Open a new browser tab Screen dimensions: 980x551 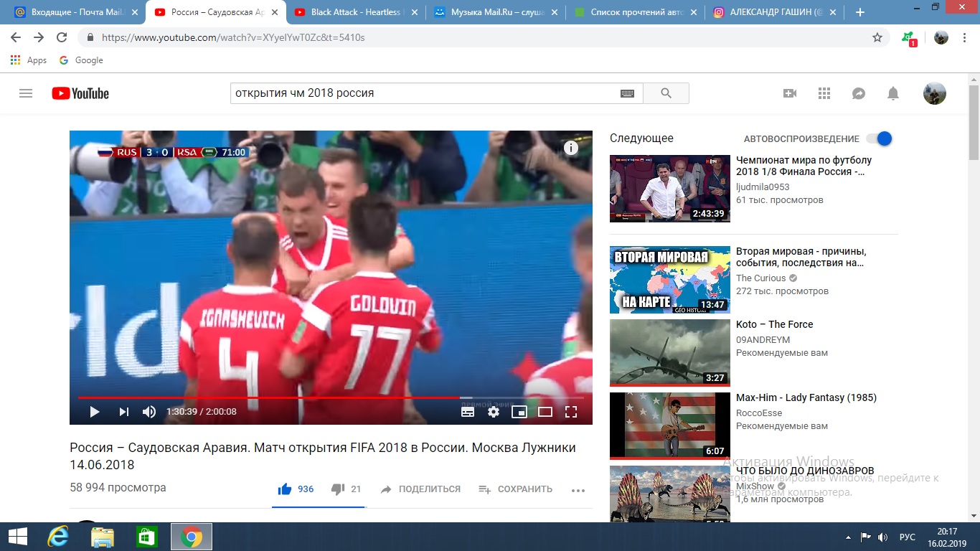tap(860, 12)
